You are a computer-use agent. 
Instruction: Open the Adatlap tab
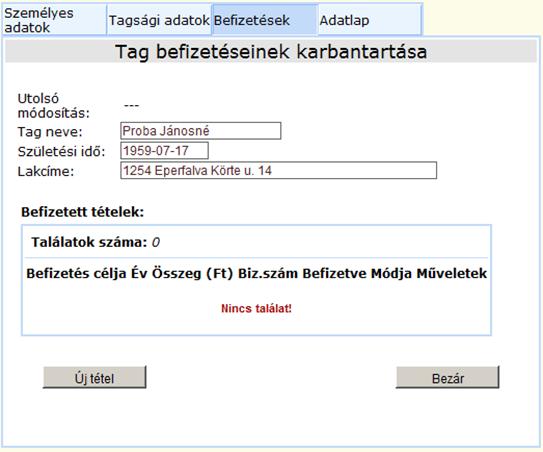370,20
